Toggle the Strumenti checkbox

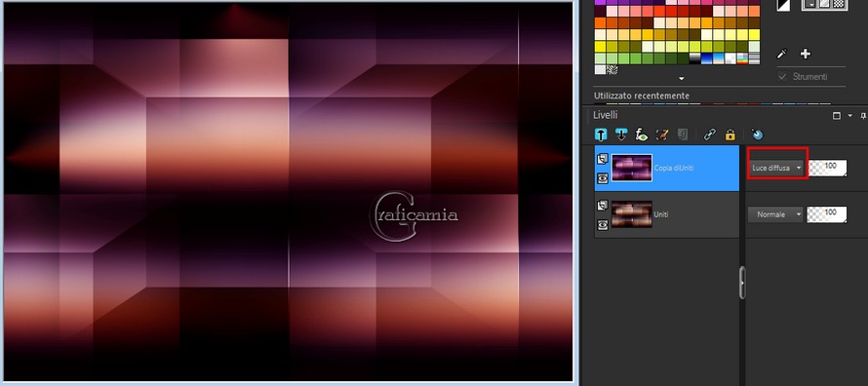[x=782, y=77]
